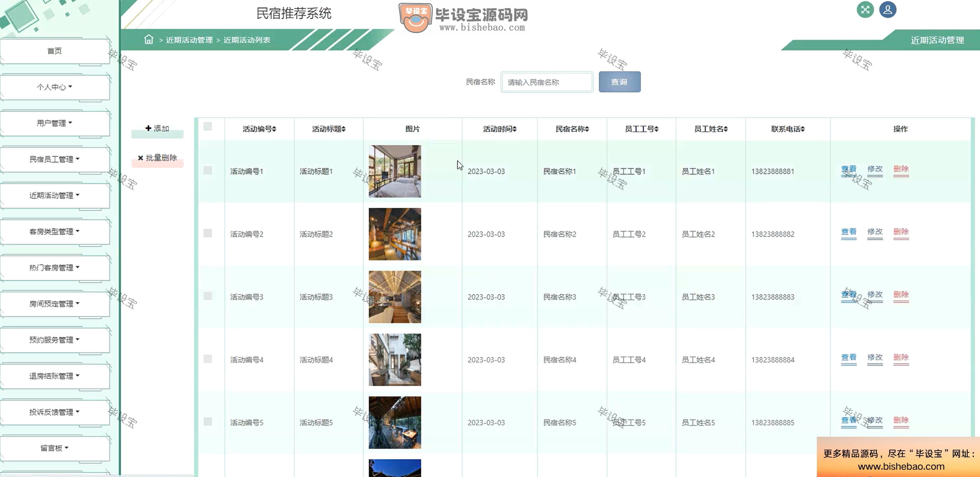Screen dimensions: 980x477
Task: Expand the 退房结账管理 sidebar menu
Action: pyautogui.click(x=55, y=376)
